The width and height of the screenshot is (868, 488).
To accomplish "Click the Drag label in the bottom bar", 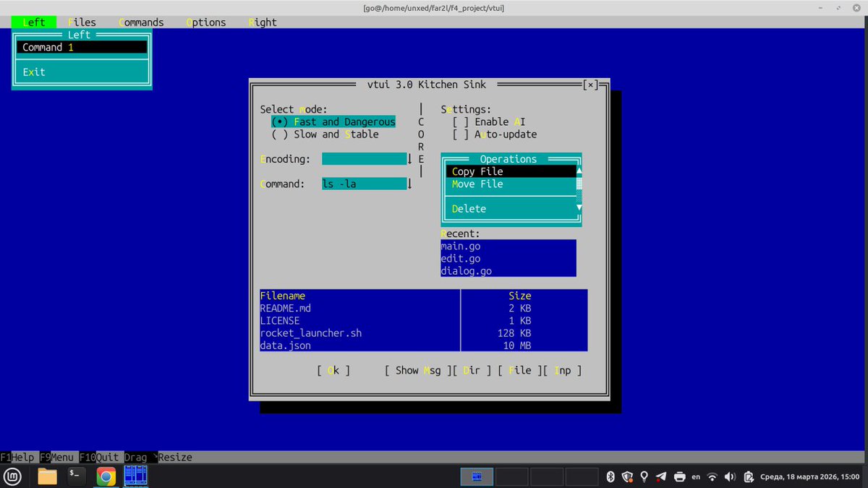I will click(136, 457).
